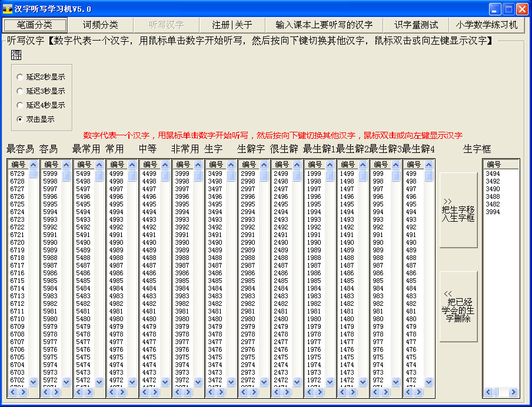Click number 499 in the 最生僻4 column
Screen dimensions: 532x407
pos(410,175)
